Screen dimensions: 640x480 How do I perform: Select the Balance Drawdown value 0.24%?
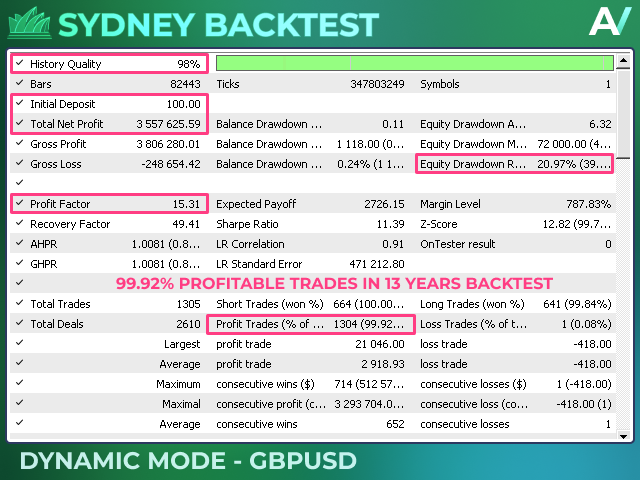(371, 164)
